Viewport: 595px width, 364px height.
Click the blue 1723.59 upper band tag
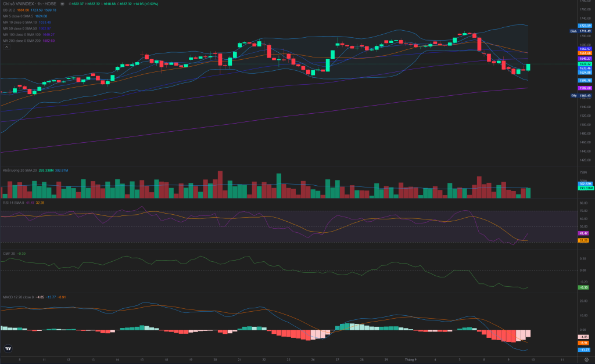[585, 26]
